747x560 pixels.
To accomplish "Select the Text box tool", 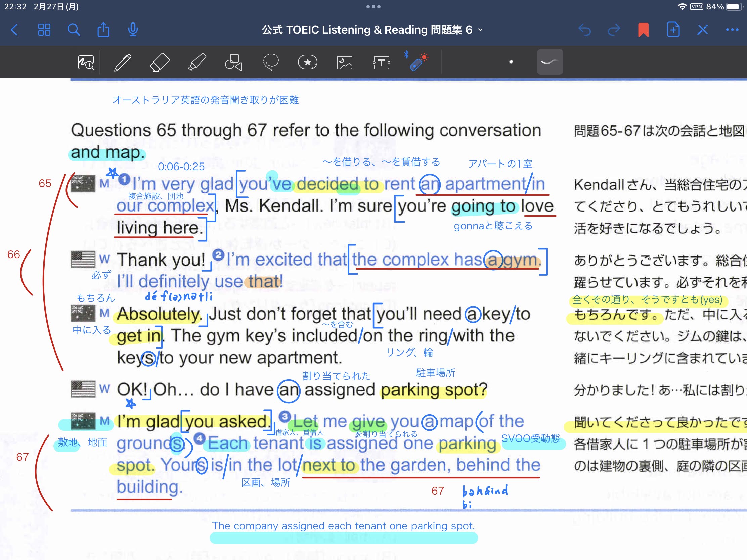I will coord(382,62).
